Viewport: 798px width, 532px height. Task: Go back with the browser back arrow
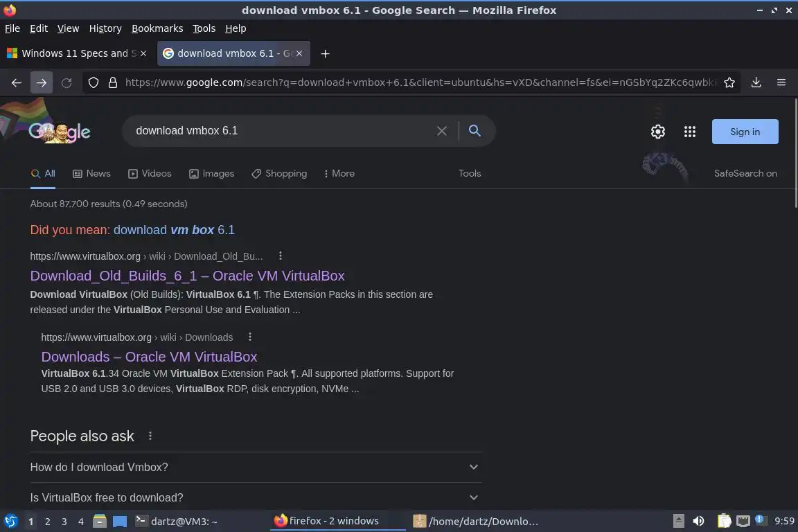17,82
